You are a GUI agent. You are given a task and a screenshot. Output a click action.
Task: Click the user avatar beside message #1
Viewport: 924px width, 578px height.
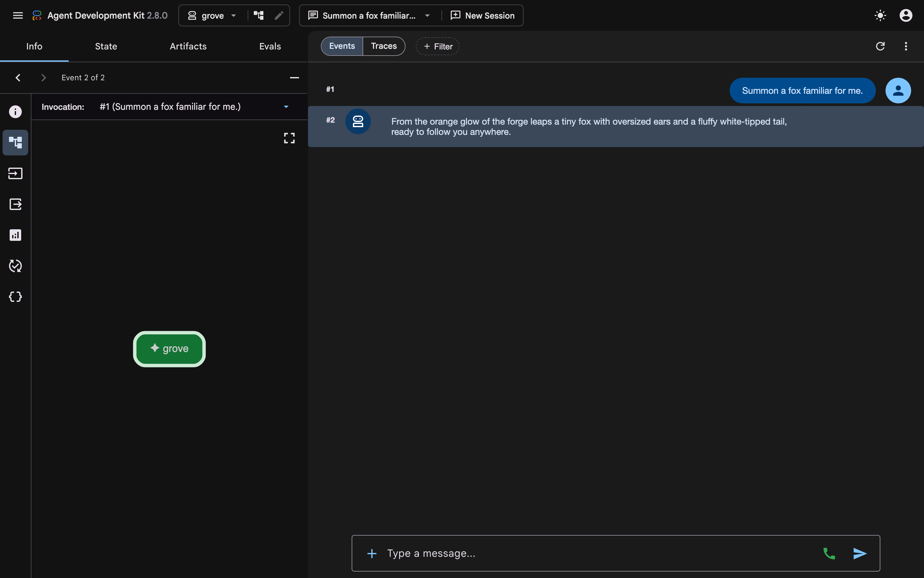pos(898,91)
